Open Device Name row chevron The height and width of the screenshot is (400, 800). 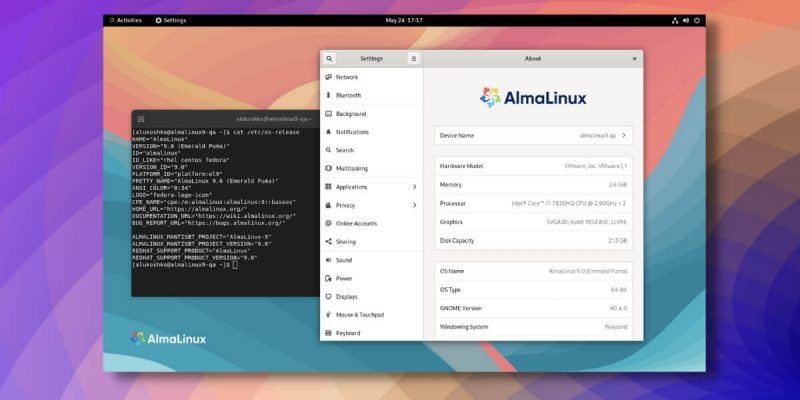pos(623,135)
